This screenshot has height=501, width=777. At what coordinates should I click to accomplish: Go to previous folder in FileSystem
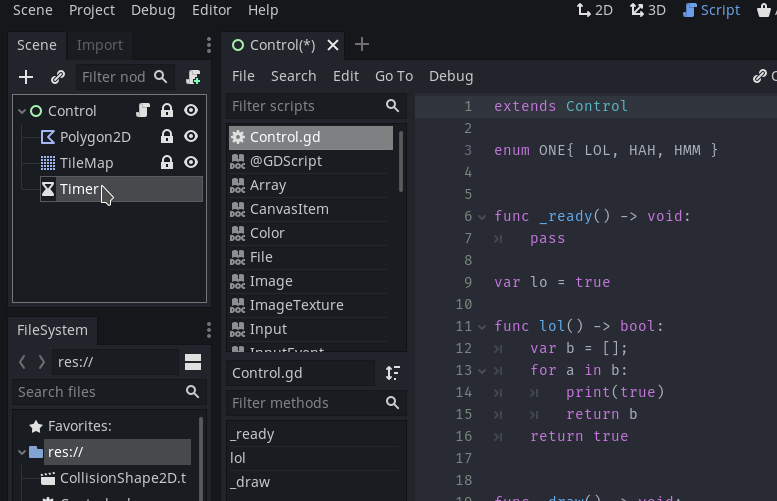[x=22, y=362]
